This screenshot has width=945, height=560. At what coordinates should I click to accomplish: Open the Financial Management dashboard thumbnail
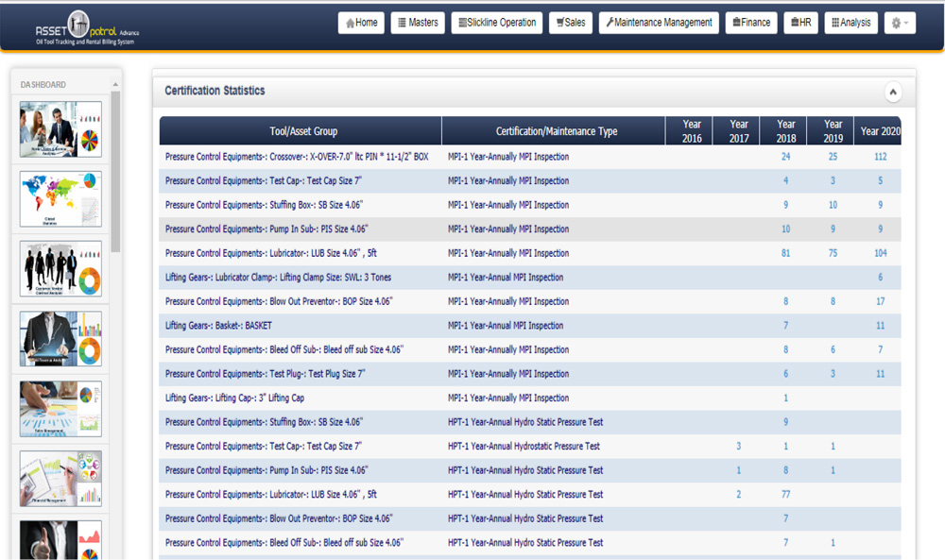click(60, 478)
